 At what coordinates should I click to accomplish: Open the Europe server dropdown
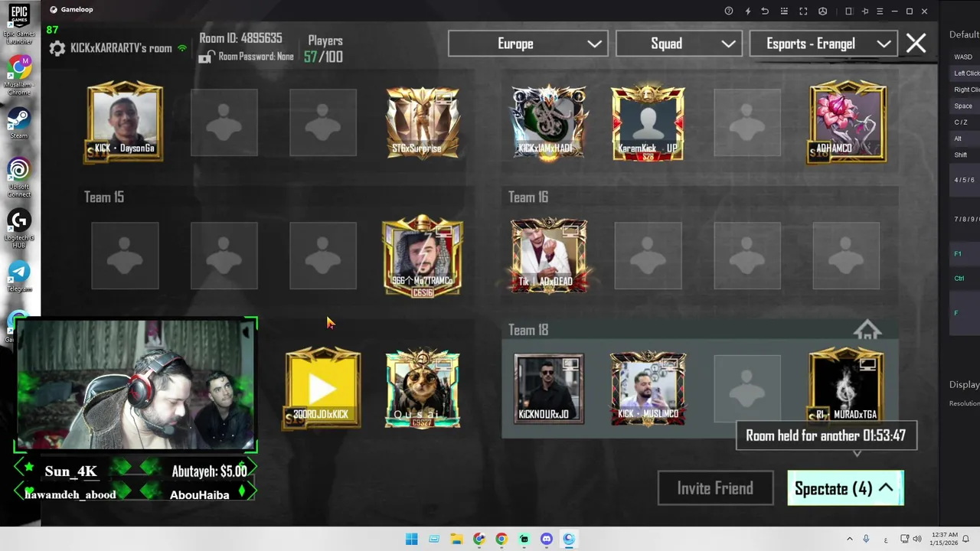(x=528, y=44)
